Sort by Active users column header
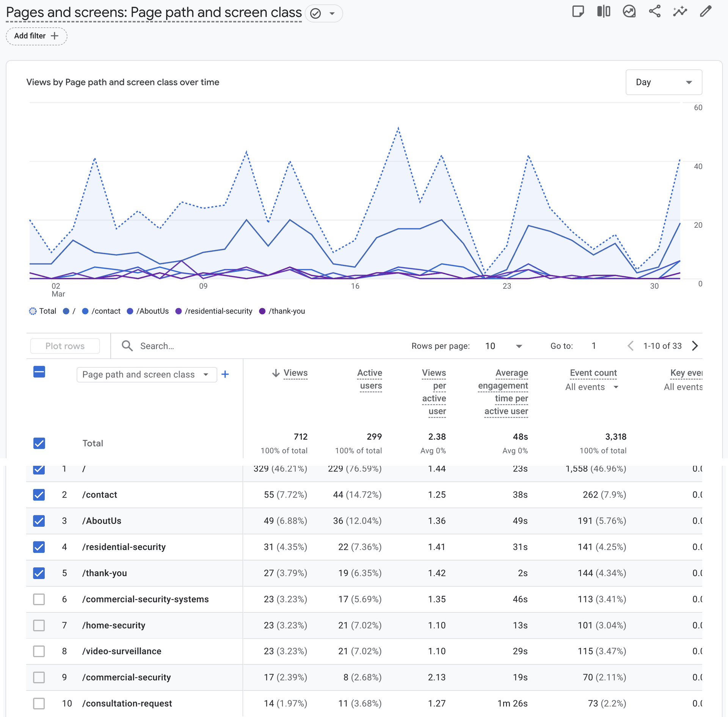The image size is (728, 717). [370, 379]
